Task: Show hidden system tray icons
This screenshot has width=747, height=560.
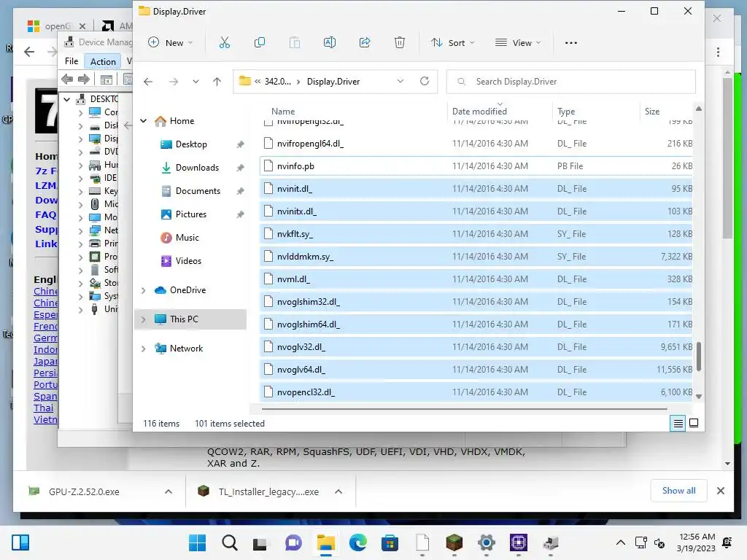Action: pos(620,542)
